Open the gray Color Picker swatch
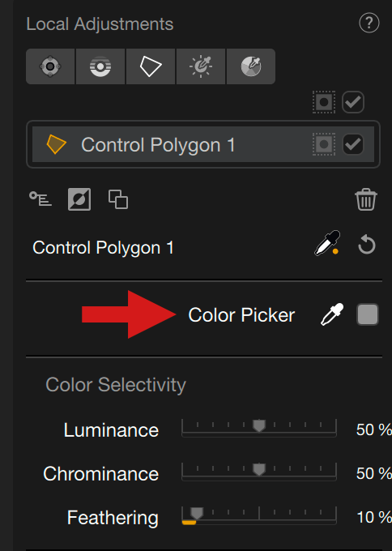The height and width of the screenshot is (551, 392). click(368, 314)
